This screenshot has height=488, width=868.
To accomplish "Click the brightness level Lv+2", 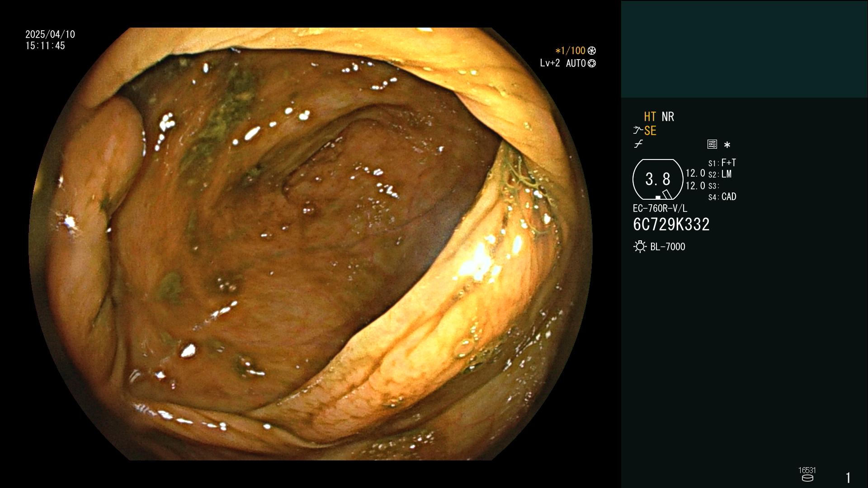I will click(x=550, y=63).
